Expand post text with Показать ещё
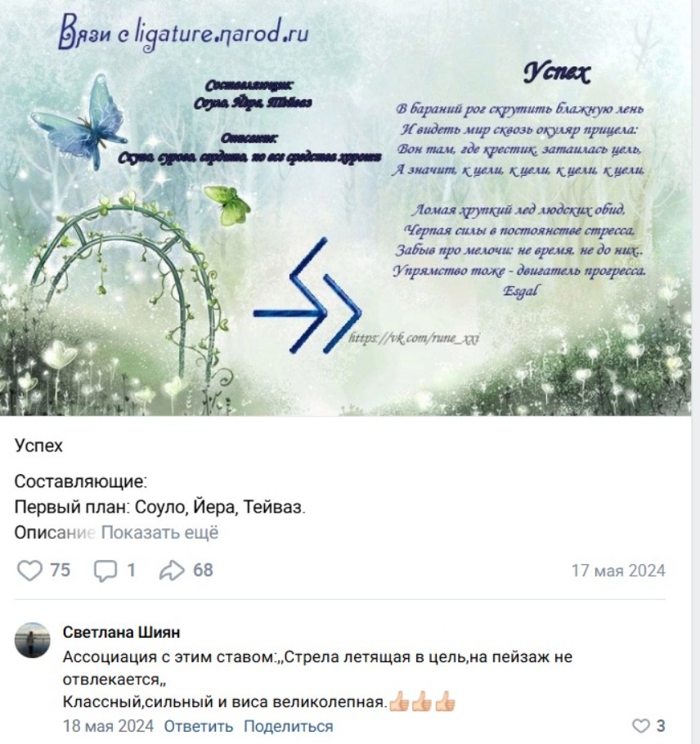This screenshot has width=700, height=744. tap(159, 532)
